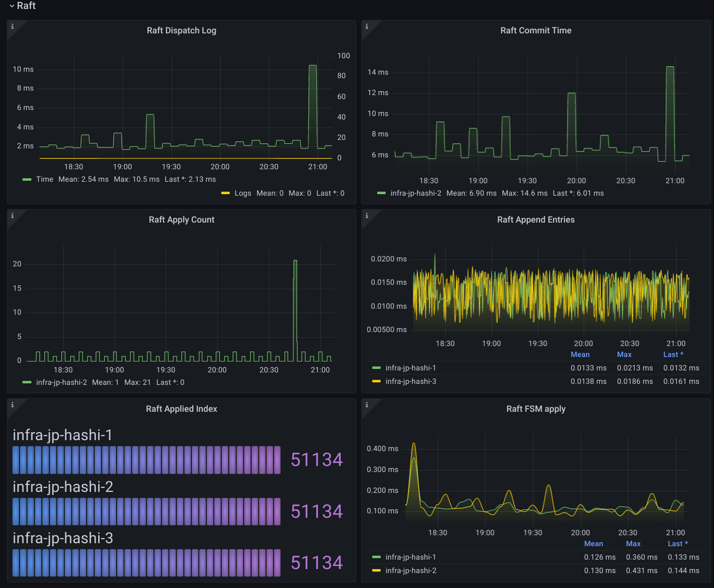Click the info icon on Raft Applied Index

12,406
